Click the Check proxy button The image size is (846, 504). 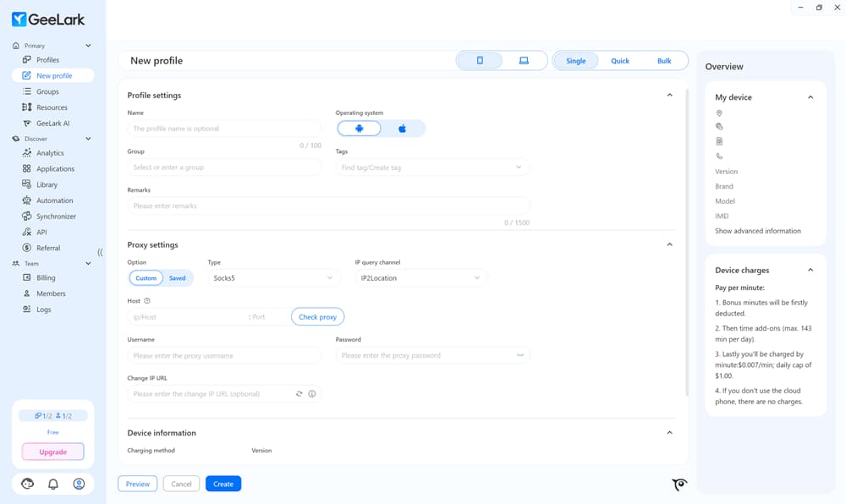tap(317, 316)
